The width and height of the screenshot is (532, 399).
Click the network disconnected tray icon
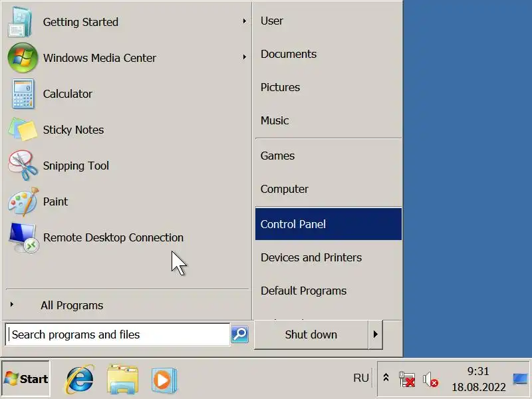coord(407,379)
